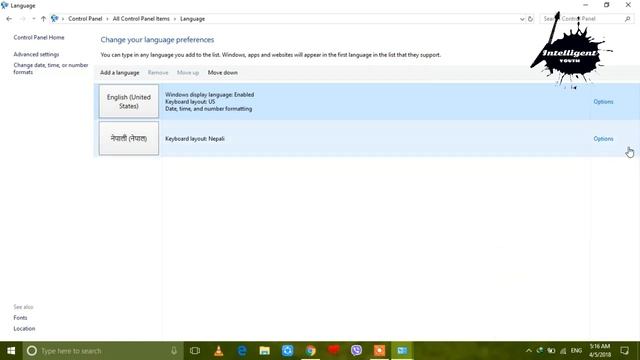Screen dimensions: 640x360
Task: Open the Action Center notifications
Action: click(624, 351)
